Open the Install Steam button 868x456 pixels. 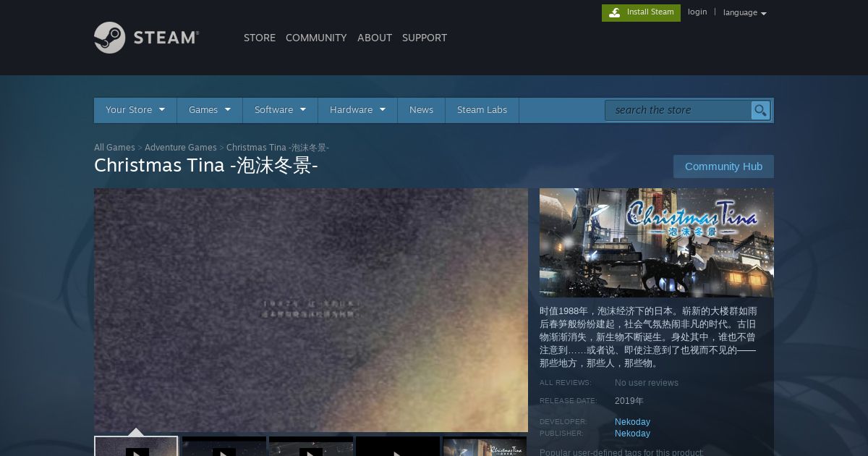pyautogui.click(x=641, y=12)
